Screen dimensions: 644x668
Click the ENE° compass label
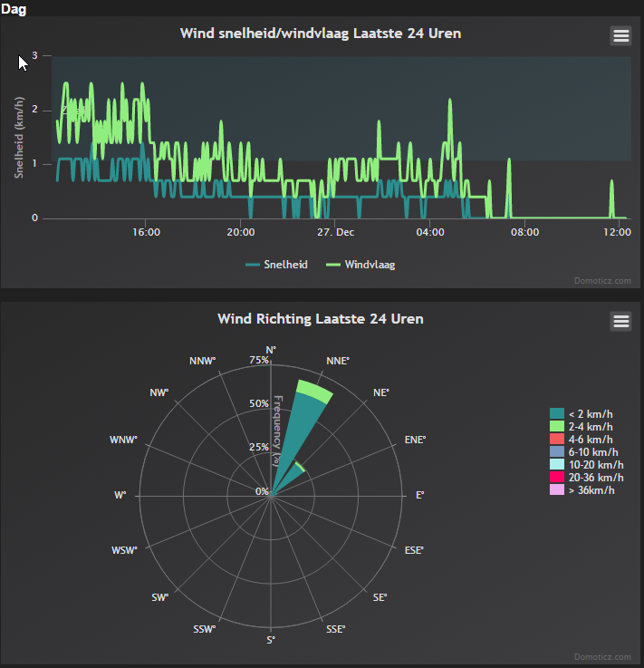click(416, 440)
